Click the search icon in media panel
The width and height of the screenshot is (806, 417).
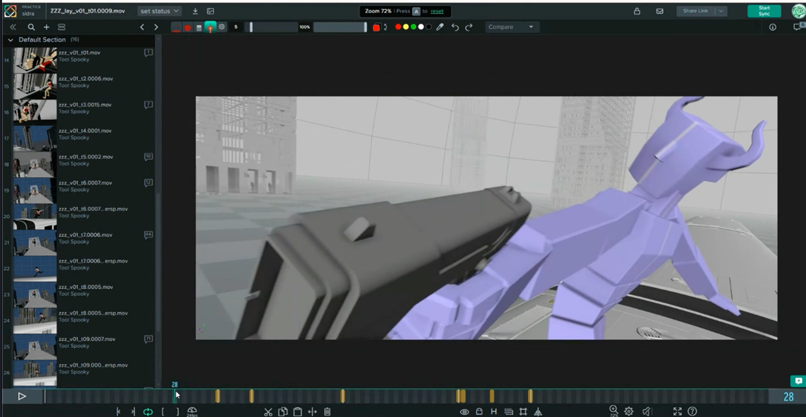pos(31,27)
